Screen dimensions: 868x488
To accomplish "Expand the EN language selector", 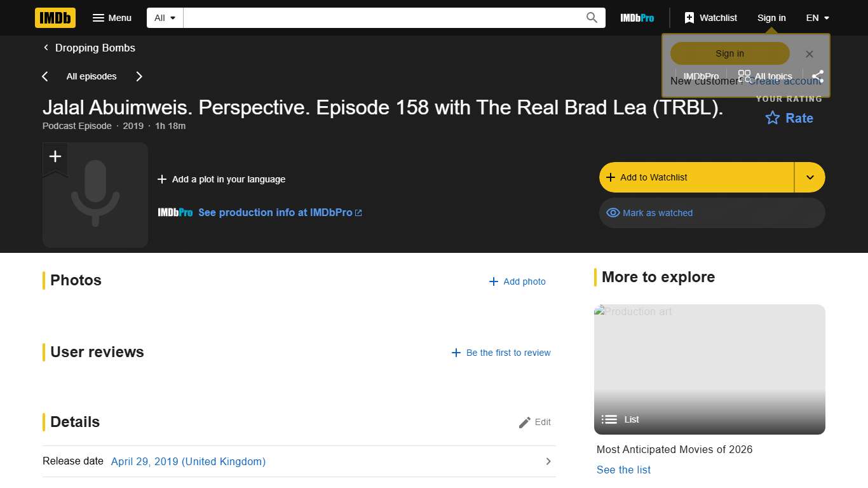I will pyautogui.click(x=817, y=18).
